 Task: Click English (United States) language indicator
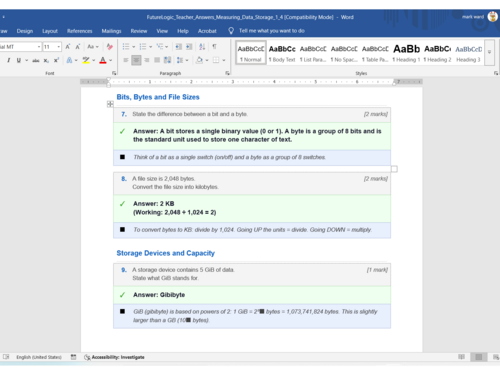(39, 357)
